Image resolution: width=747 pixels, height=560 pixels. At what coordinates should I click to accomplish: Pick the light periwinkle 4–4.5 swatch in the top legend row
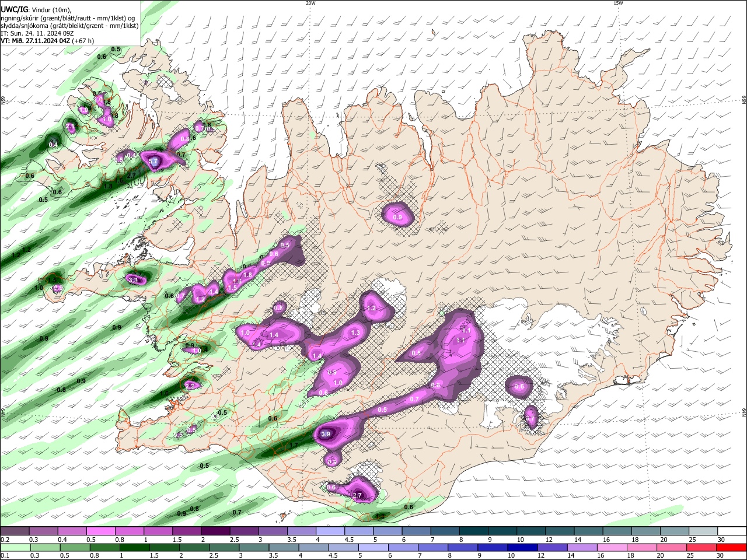coord(330,531)
